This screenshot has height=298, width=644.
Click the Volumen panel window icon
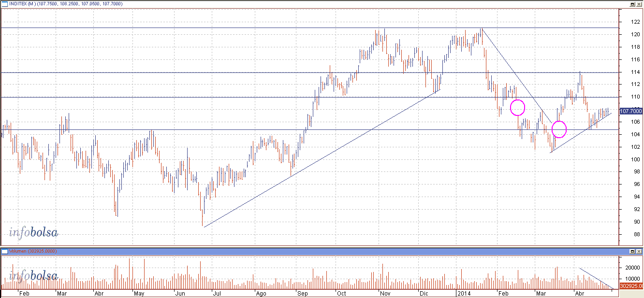pos(4,252)
